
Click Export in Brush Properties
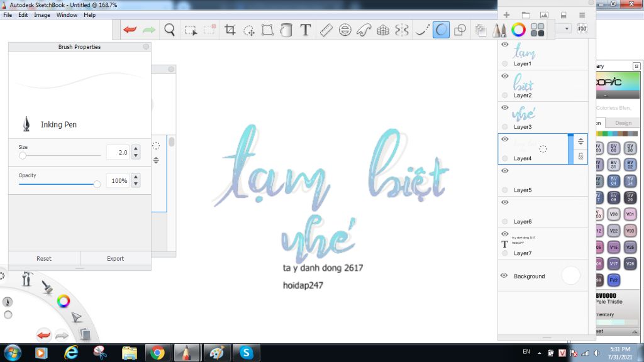(x=116, y=258)
